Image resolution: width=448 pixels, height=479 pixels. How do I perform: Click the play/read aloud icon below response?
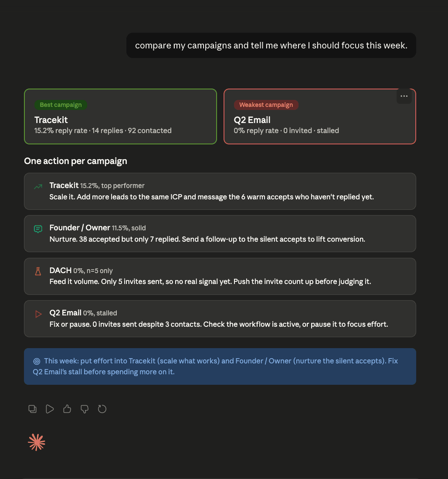tap(50, 409)
